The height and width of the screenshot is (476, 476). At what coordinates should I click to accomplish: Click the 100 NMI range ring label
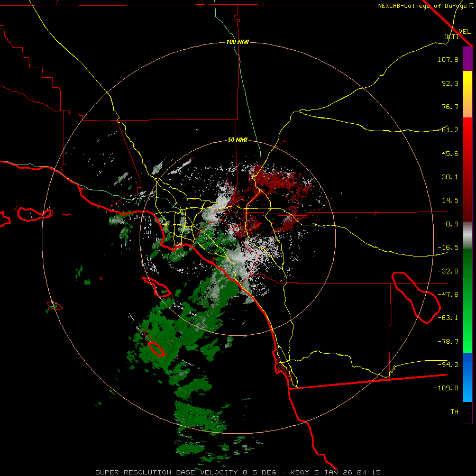(237, 42)
